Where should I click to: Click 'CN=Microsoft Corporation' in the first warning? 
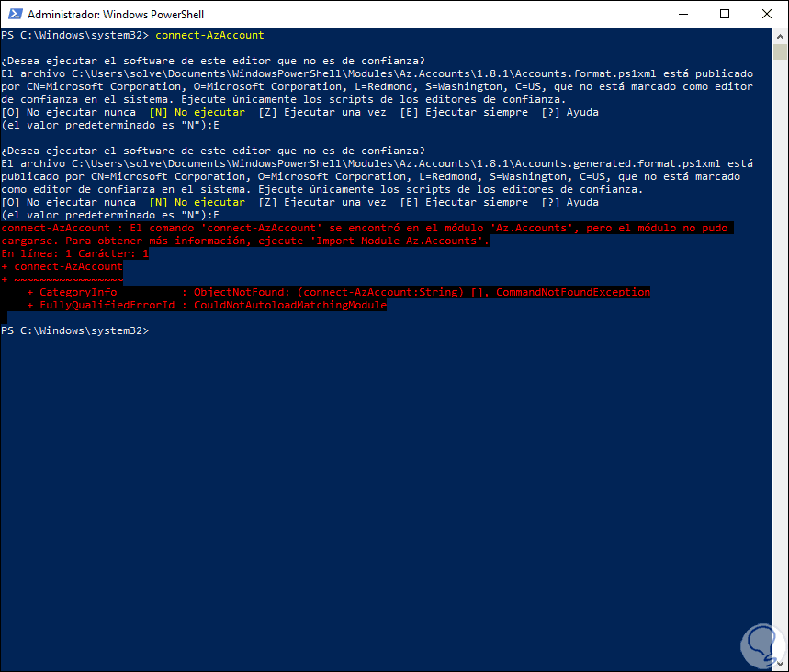coord(103,86)
